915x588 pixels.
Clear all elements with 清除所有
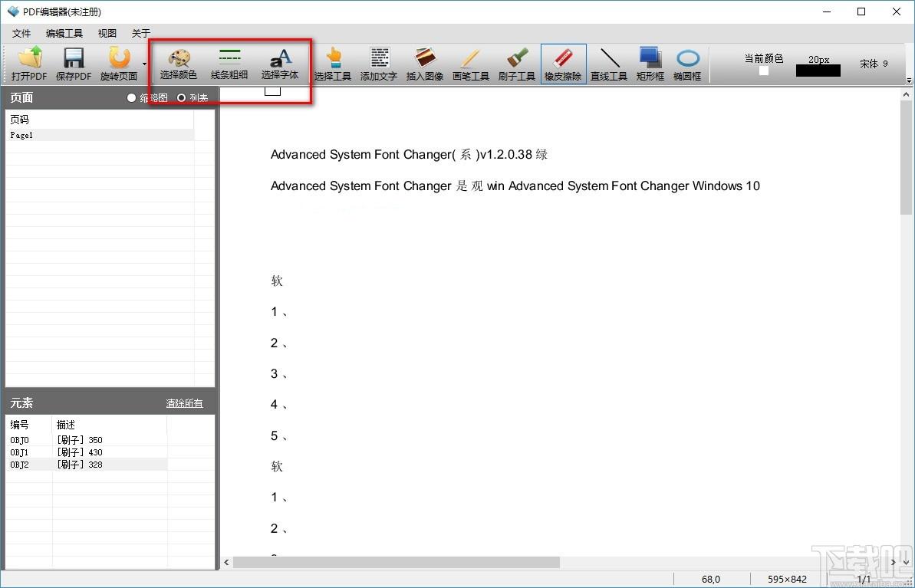click(184, 403)
